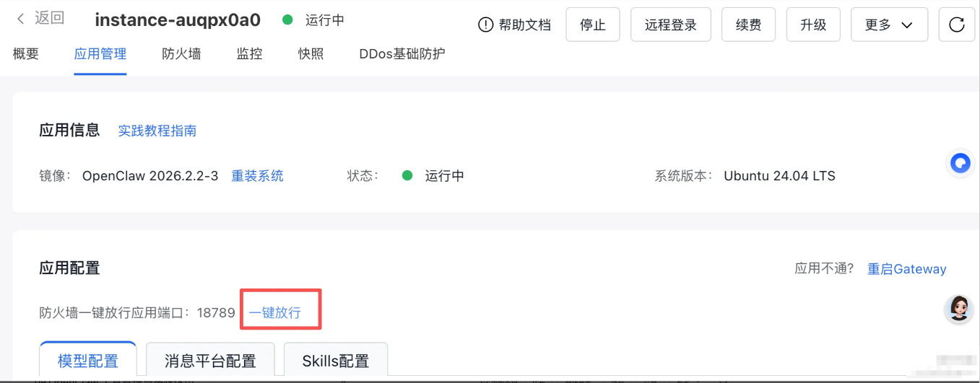Click the 一键放行 link
Screen dimensions: 980x383
[274, 312]
